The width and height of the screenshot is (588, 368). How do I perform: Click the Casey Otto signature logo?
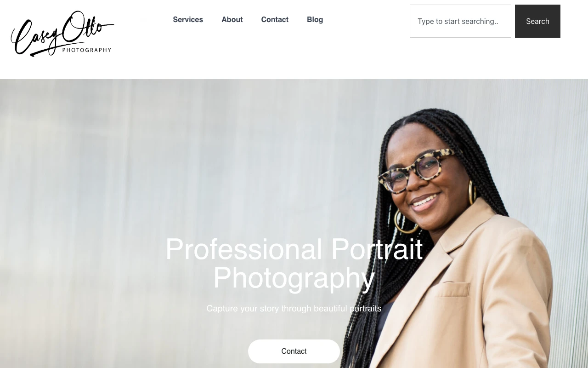coord(62,34)
